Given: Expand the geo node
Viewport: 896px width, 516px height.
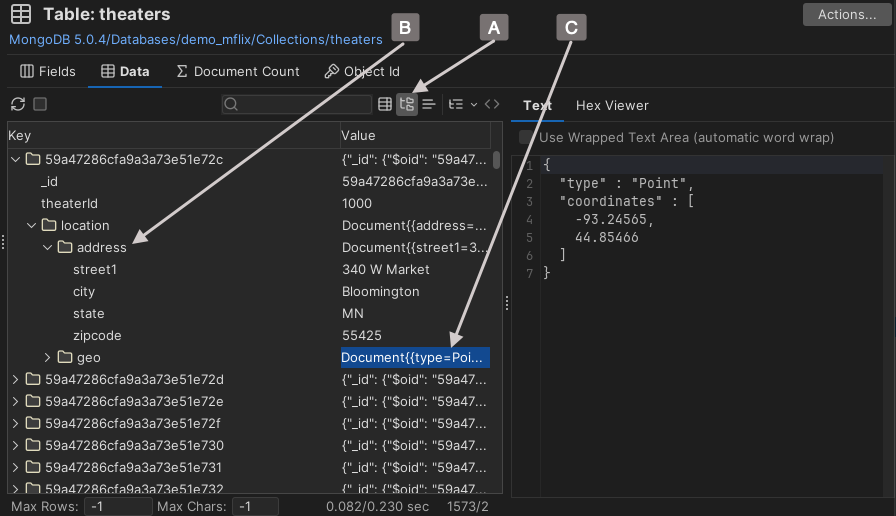Looking at the screenshot, I should (x=48, y=357).
